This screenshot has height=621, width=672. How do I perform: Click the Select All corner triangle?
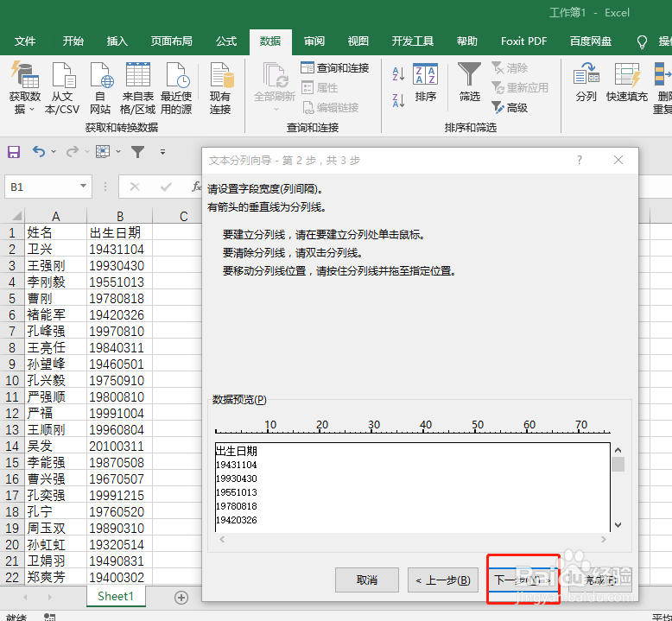[16, 216]
